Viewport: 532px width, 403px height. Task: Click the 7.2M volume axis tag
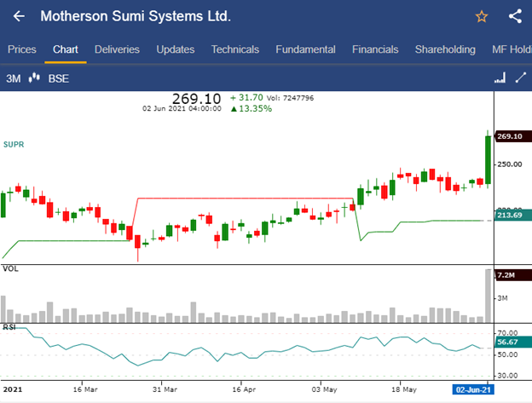click(x=513, y=275)
